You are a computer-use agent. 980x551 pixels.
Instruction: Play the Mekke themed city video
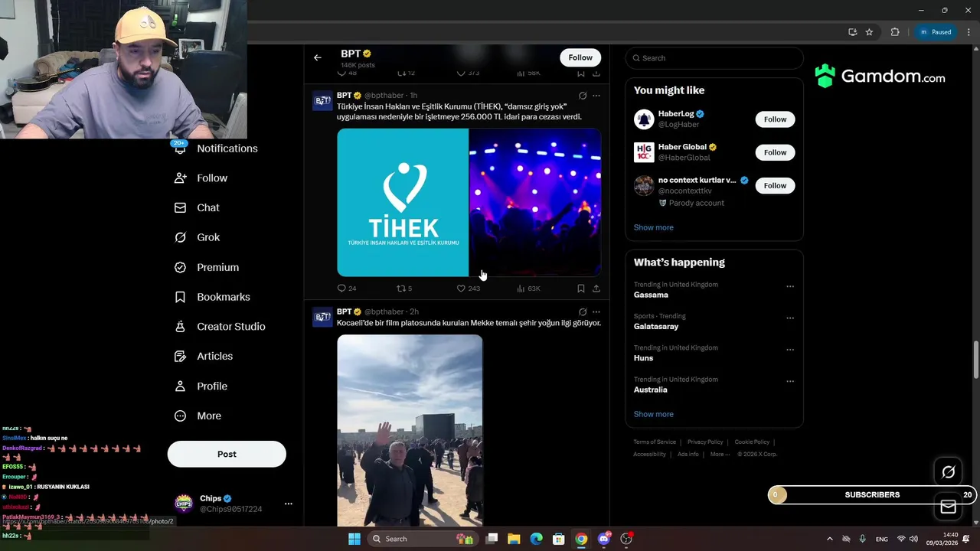tap(410, 430)
